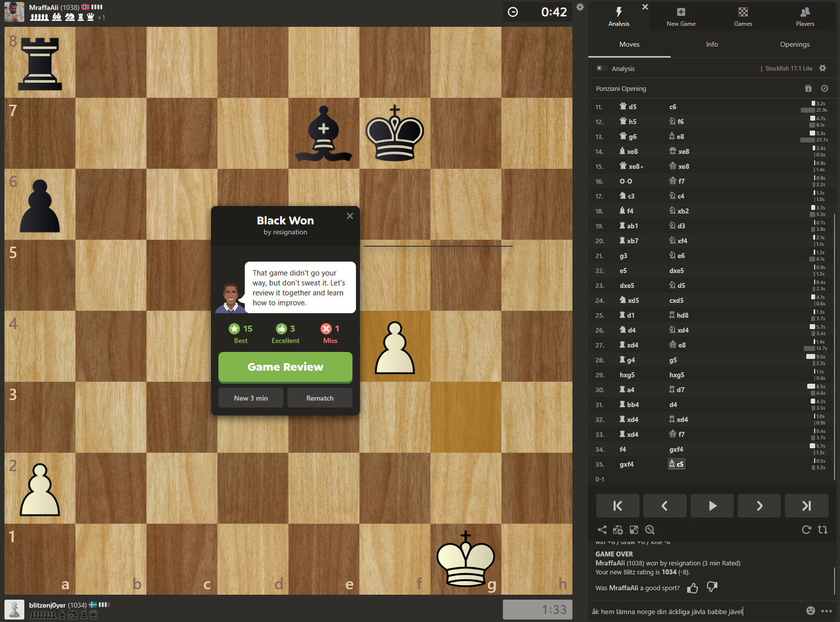Image resolution: width=840 pixels, height=622 pixels.
Task: Click the MraffaAli name in the game-over chat message
Action: tap(610, 563)
